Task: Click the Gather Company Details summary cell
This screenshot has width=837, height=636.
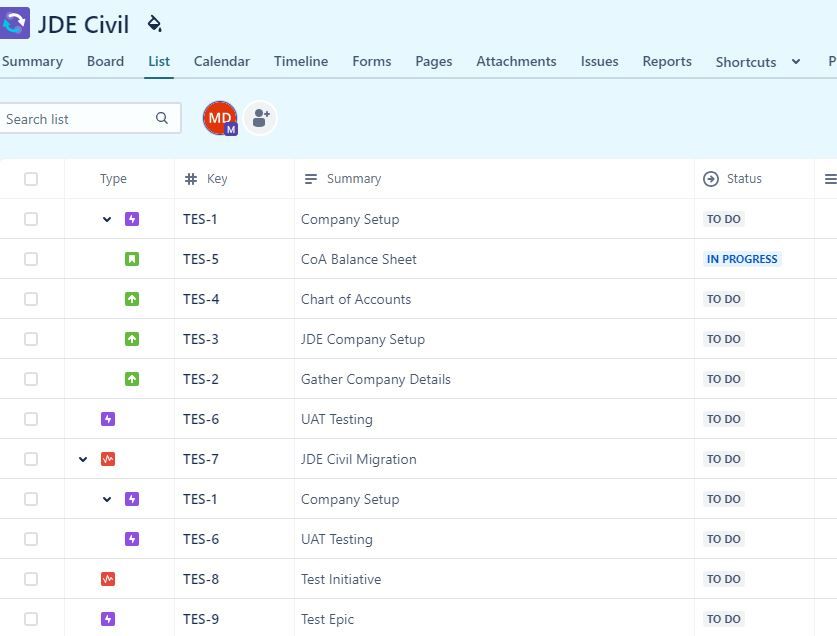Action: pyautogui.click(x=494, y=379)
